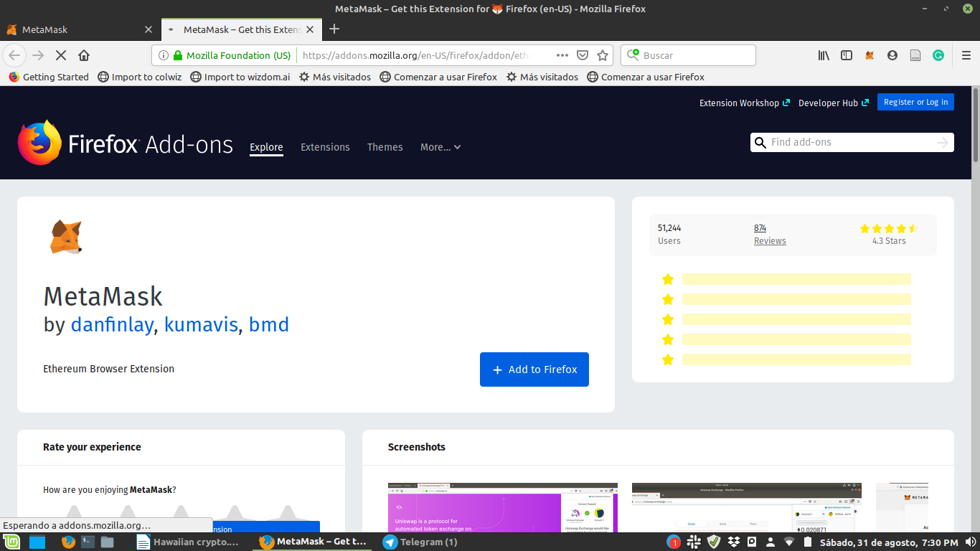Viewport: 980px width, 551px height.
Task: Open the Extension Workshop link
Action: click(745, 103)
